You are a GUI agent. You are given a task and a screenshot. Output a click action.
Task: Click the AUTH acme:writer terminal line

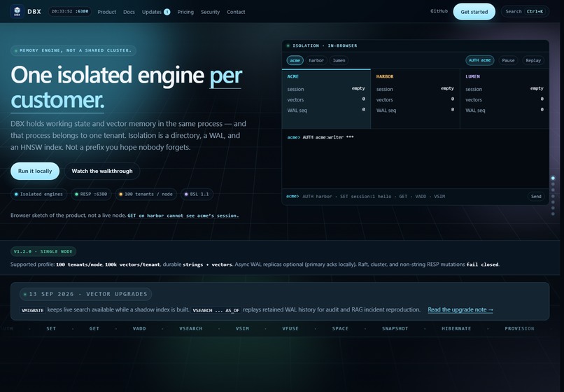[320, 137]
